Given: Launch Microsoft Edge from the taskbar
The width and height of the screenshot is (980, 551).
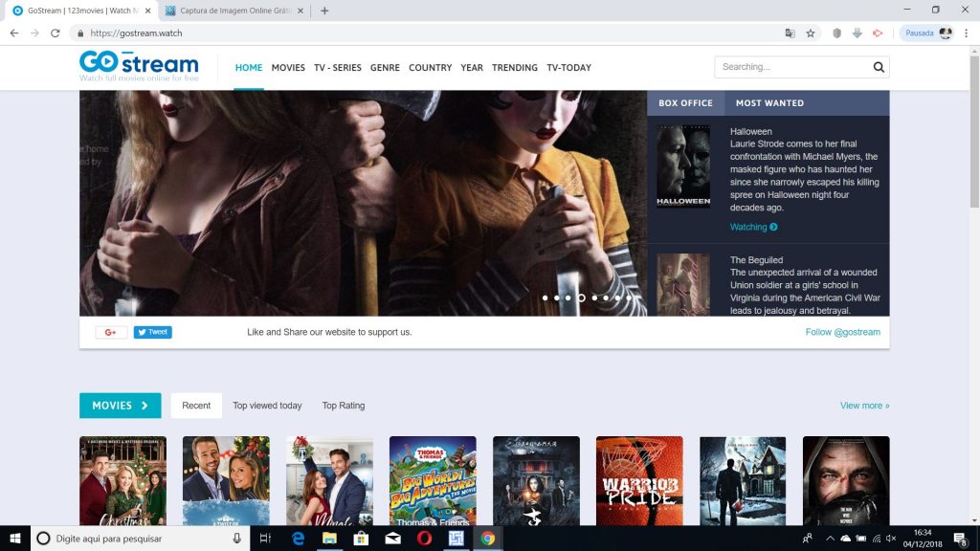Looking at the screenshot, I should pyautogui.click(x=298, y=539).
